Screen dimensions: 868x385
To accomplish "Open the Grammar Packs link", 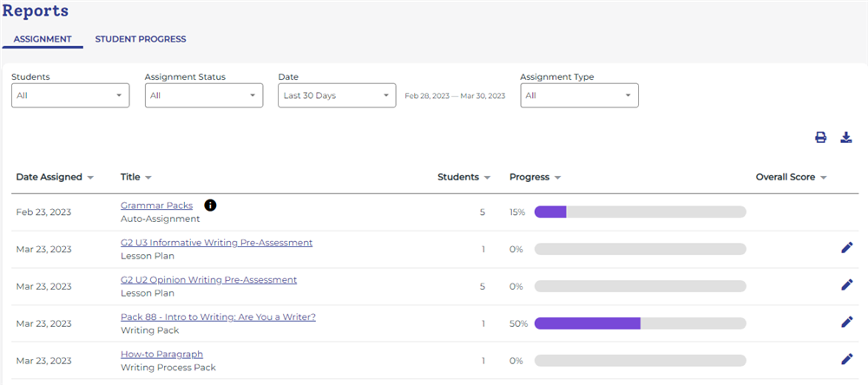I will tap(156, 206).
